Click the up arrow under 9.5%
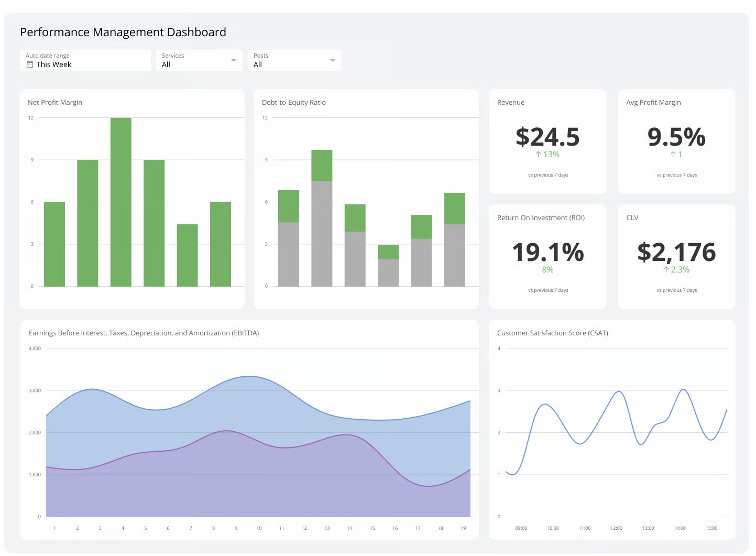The height and width of the screenshot is (556, 756). [673, 154]
